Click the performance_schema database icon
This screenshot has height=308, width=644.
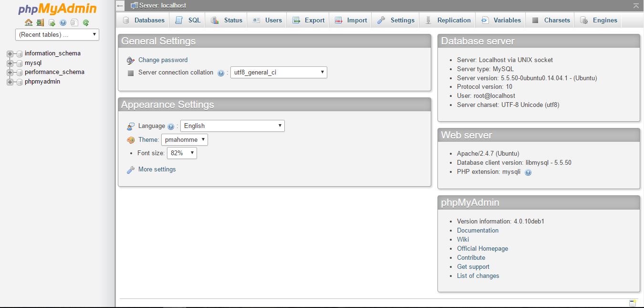point(20,72)
